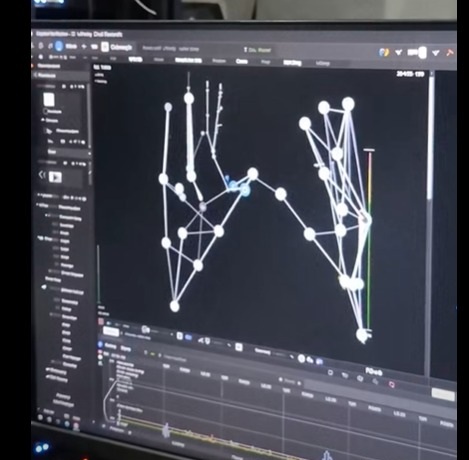469x460 pixels.
Task: Click the left gray timeline marker near bottom
Action: pyautogui.click(x=166, y=430)
